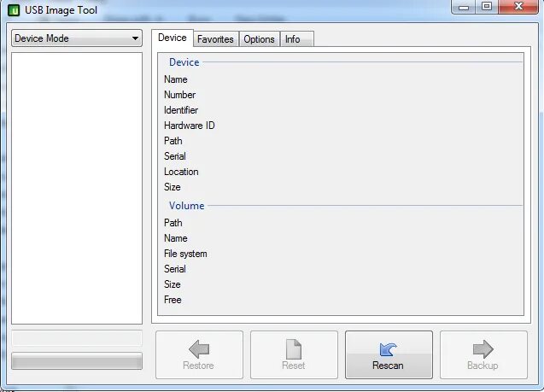Click the USB Image Tool title bar icon
Viewport: 544px width, 392px height.
tap(14, 10)
